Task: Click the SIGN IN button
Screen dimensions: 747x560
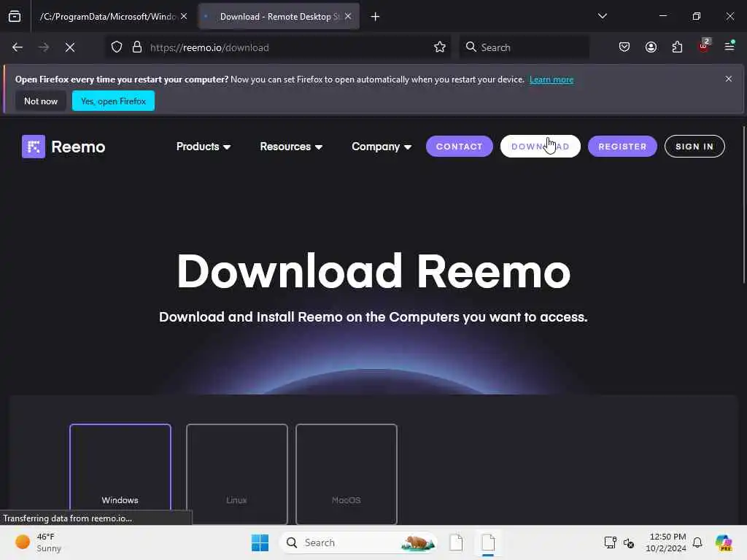Action: pos(694,146)
